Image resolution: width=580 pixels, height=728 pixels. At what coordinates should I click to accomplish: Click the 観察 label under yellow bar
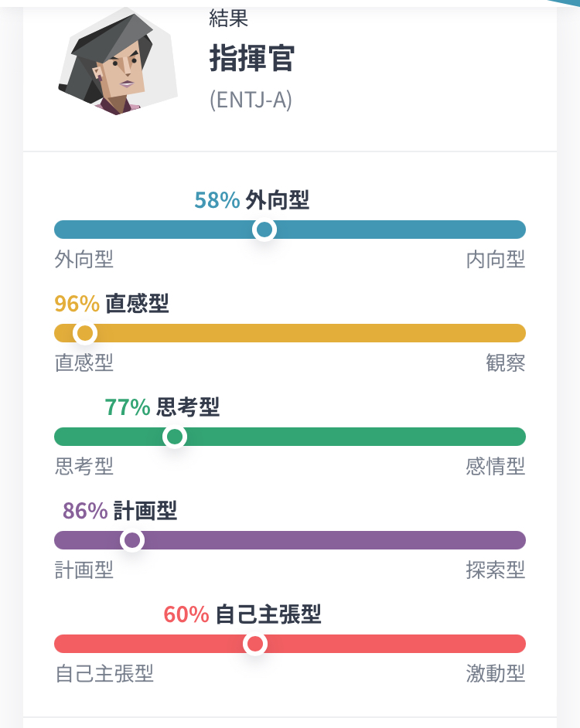tap(506, 363)
